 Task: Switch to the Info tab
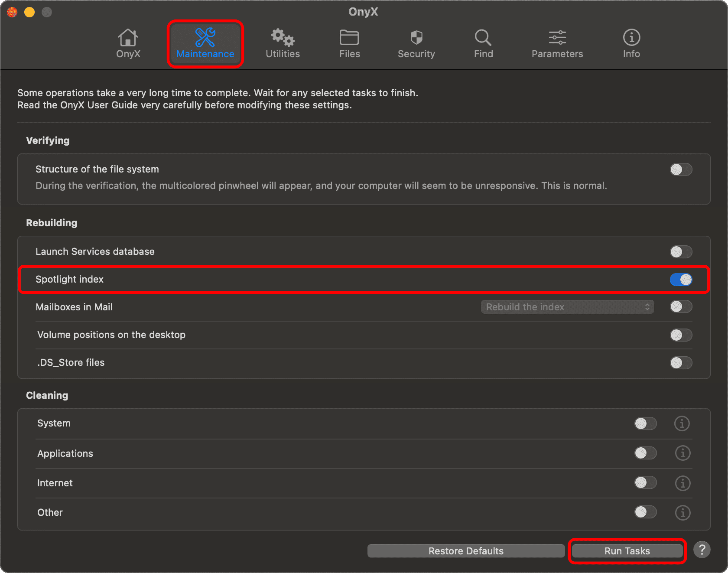[631, 43]
